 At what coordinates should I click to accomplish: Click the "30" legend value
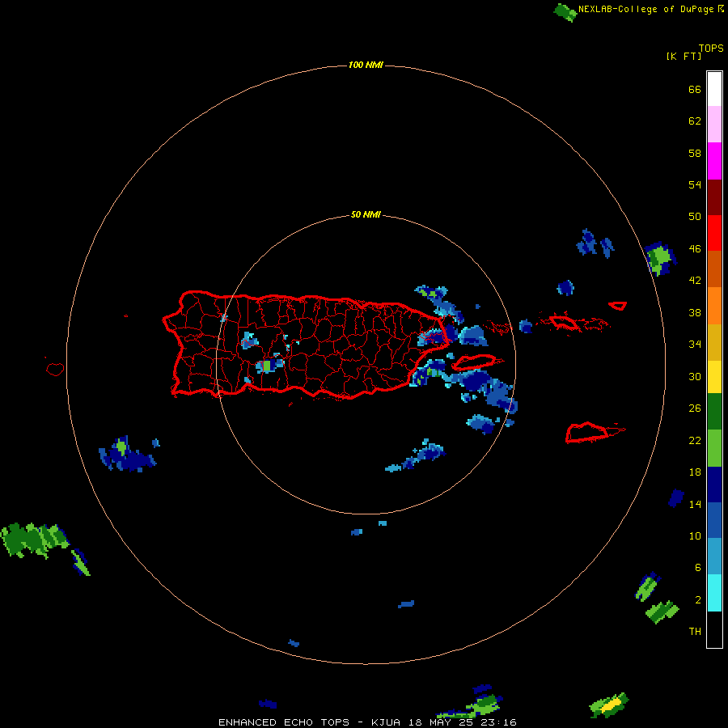(695, 376)
